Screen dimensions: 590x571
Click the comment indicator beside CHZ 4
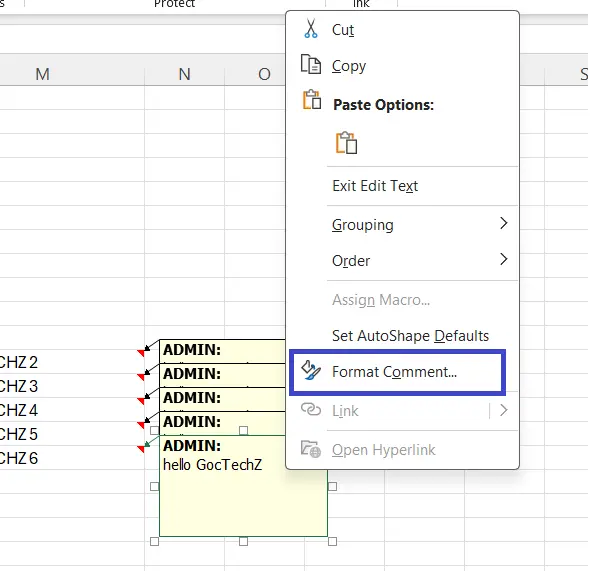(141, 401)
